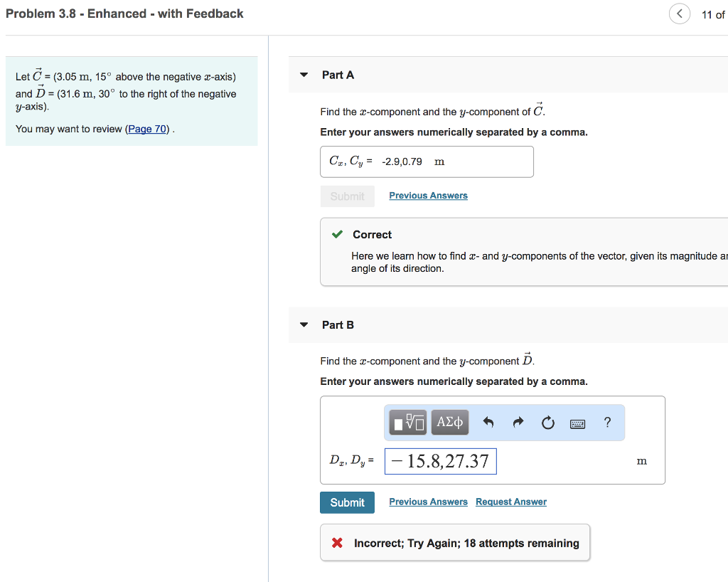Open the equation editor help
Image resolution: width=728 pixels, height=582 pixels.
tap(607, 423)
